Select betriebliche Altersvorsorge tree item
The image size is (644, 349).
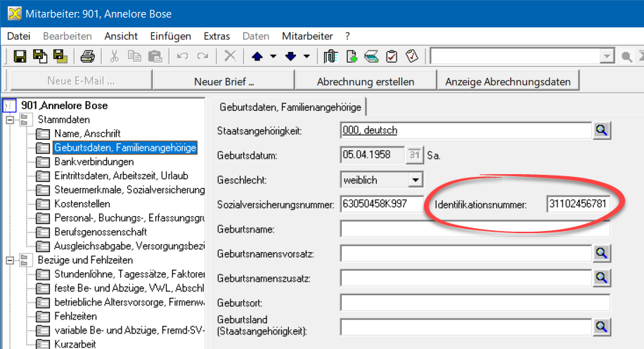(129, 302)
